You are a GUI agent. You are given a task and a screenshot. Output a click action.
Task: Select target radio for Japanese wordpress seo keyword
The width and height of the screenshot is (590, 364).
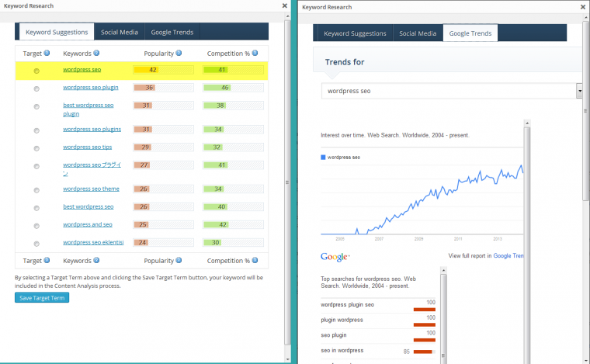coord(36,166)
